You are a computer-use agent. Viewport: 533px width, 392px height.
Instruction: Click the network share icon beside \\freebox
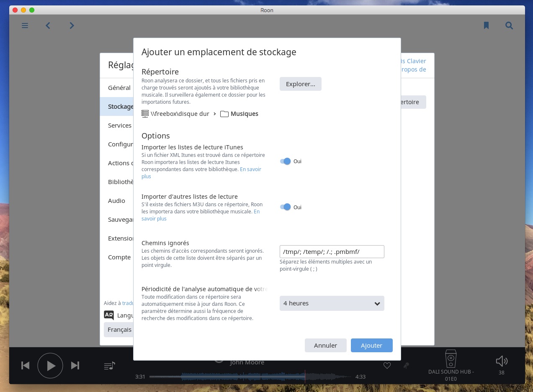tap(145, 114)
